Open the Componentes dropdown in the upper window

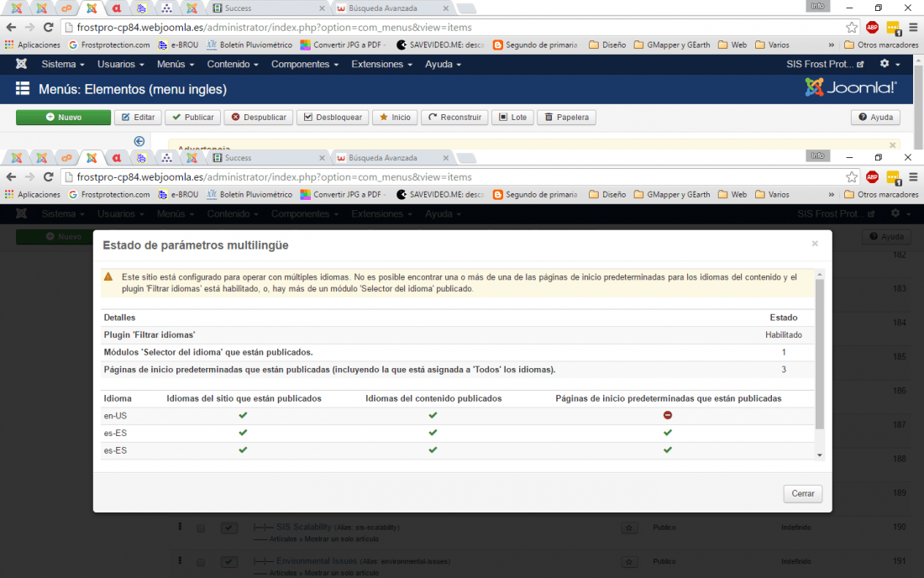pyautogui.click(x=305, y=64)
